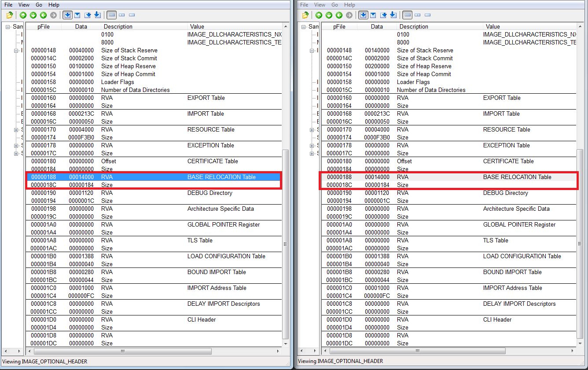
Task: Open a file using the folder toolbar icon
Action: tap(9, 15)
